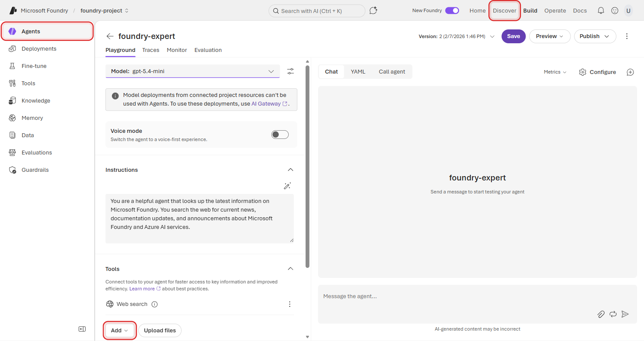The height and width of the screenshot is (341, 644).
Task: Click the Search with AI box
Action: click(317, 11)
